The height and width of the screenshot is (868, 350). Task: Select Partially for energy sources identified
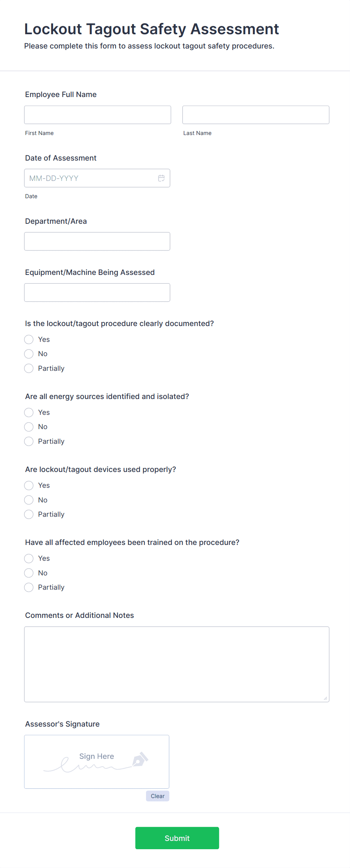(x=29, y=441)
